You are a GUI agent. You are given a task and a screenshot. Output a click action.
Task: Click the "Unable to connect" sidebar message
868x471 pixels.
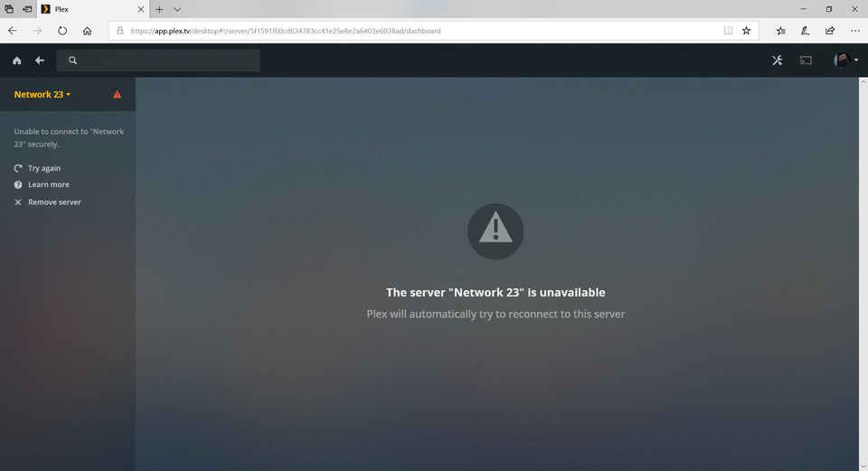point(69,137)
